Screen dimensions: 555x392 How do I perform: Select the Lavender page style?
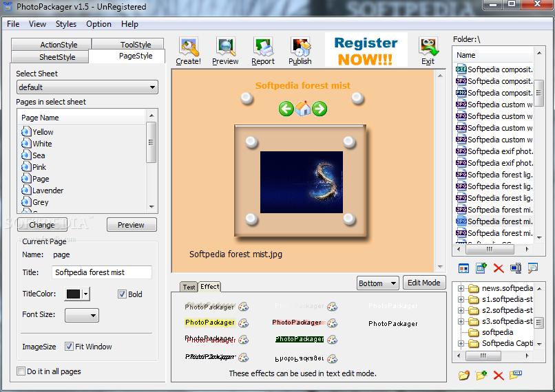[43, 190]
